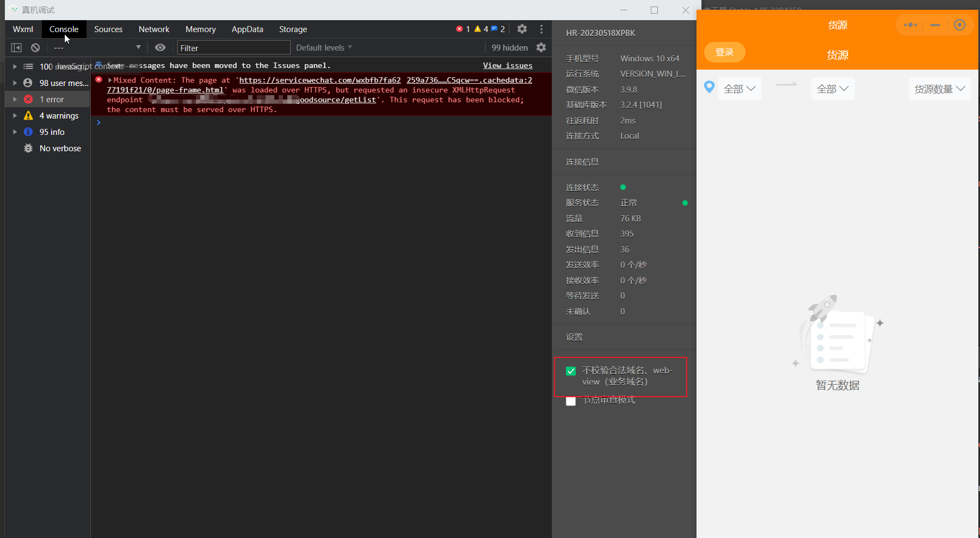Click the capsule circle close icon
Image resolution: width=980 pixels, height=538 pixels.
pyautogui.click(x=959, y=25)
